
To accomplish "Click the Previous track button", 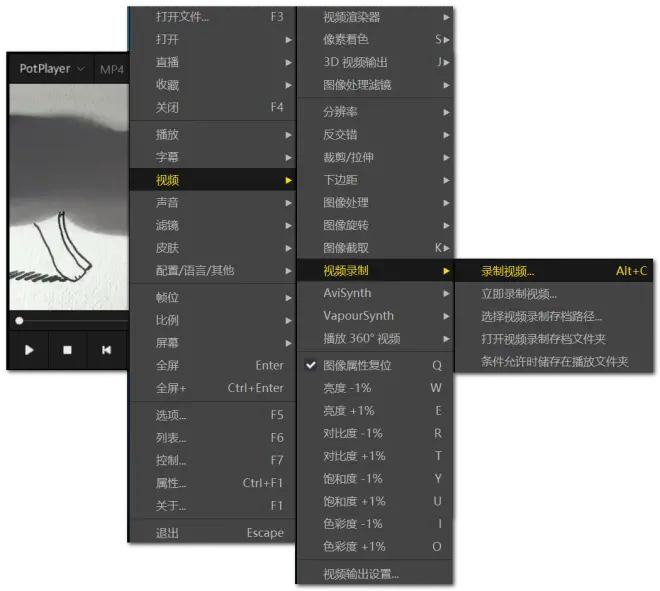I will tap(106, 350).
